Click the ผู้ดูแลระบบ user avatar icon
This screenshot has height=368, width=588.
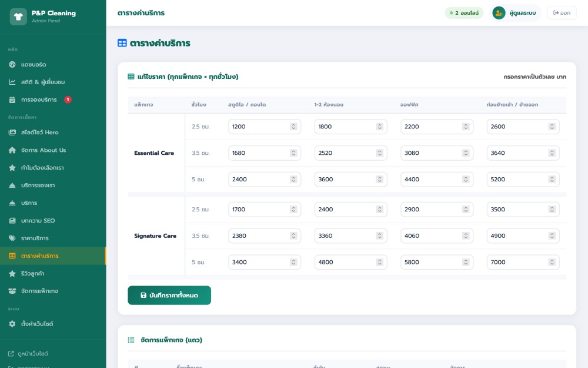coord(499,13)
